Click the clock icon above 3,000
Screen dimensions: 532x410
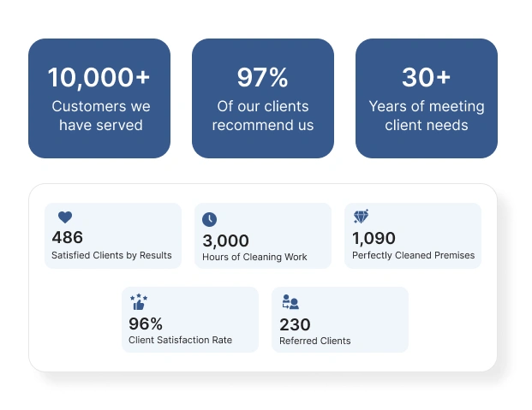point(210,220)
